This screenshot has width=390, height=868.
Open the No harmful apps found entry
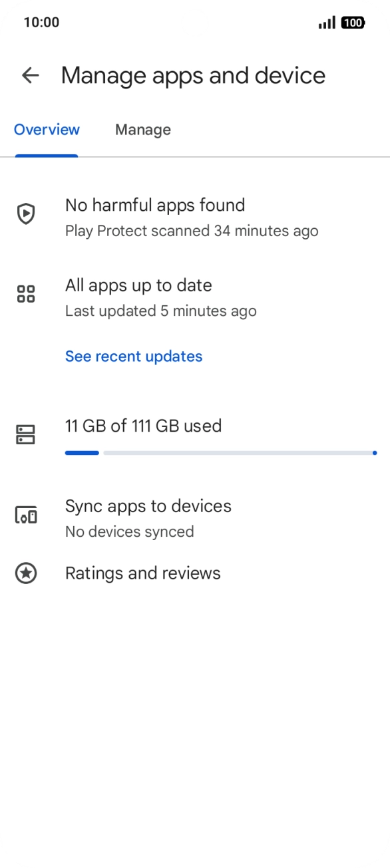point(195,217)
